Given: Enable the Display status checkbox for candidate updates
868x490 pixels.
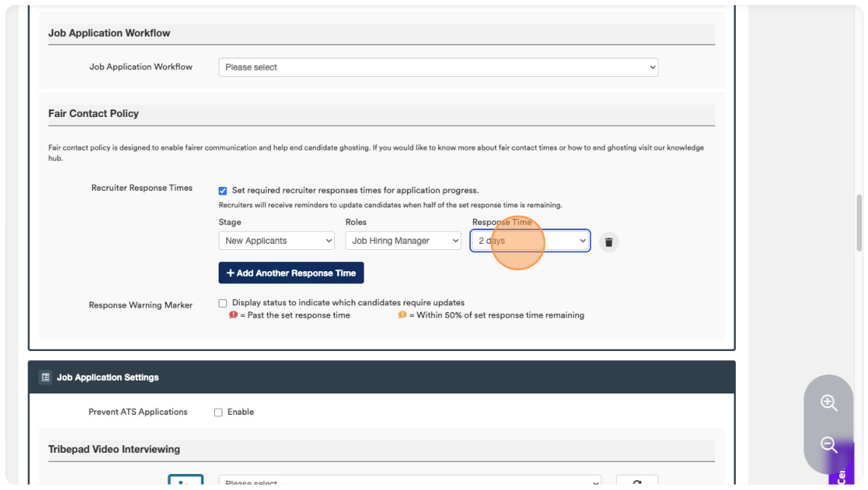Looking at the screenshot, I should [223, 303].
